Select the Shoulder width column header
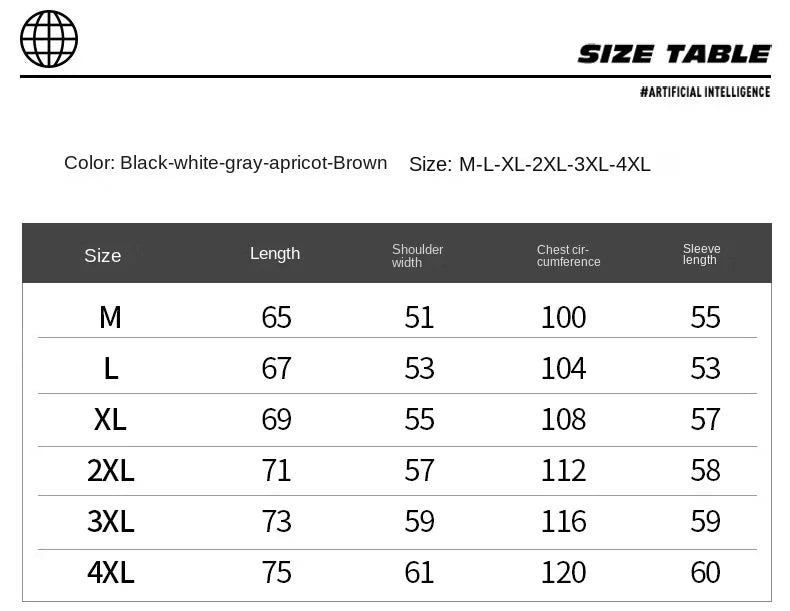 pyautogui.click(x=417, y=256)
